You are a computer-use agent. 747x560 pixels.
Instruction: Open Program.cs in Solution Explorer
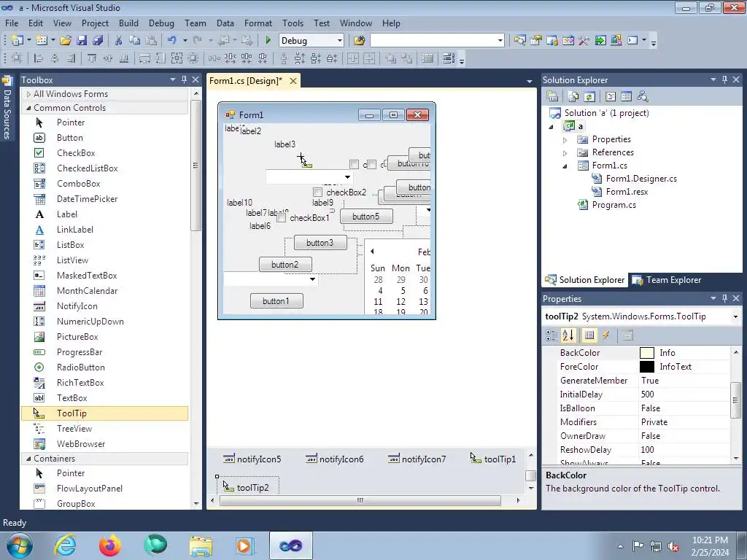[x=614, y=205]
